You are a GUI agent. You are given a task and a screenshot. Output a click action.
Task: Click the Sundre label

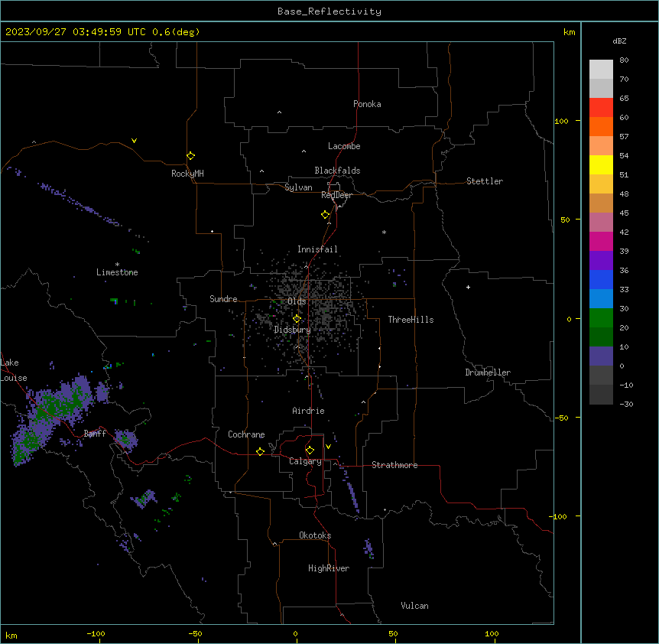[x=223, y=299]
